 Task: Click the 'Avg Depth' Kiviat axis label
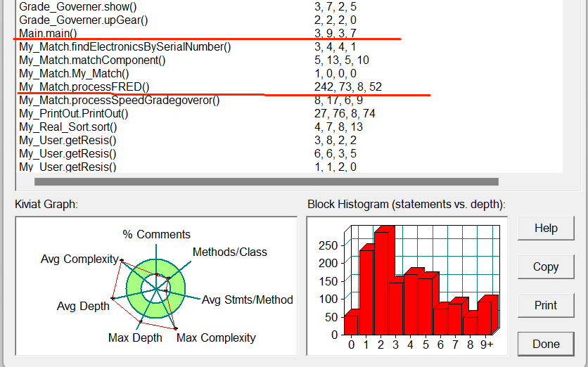click(83, 306)
